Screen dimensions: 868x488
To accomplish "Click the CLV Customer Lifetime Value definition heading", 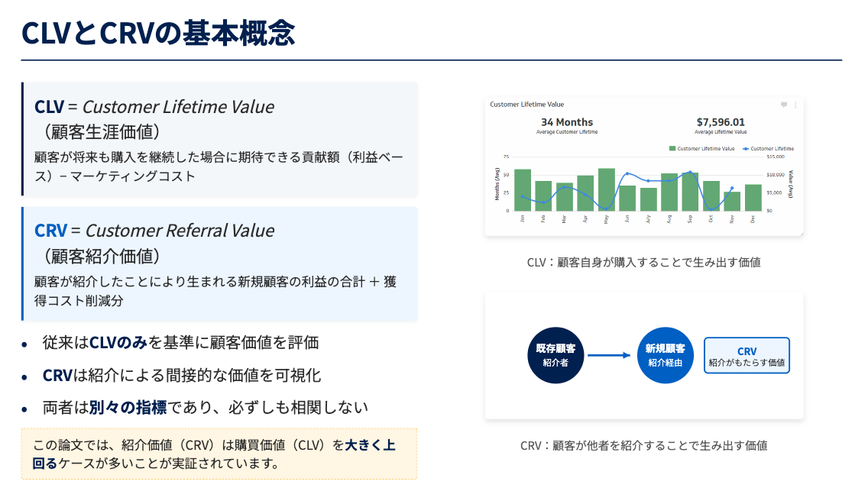I will pos(154,107).
